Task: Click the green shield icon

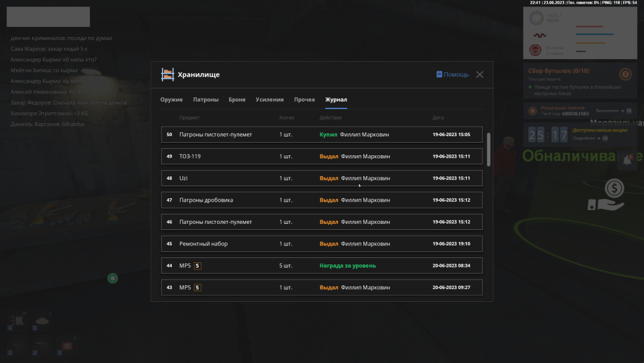Action: click(x=112, y=278)
